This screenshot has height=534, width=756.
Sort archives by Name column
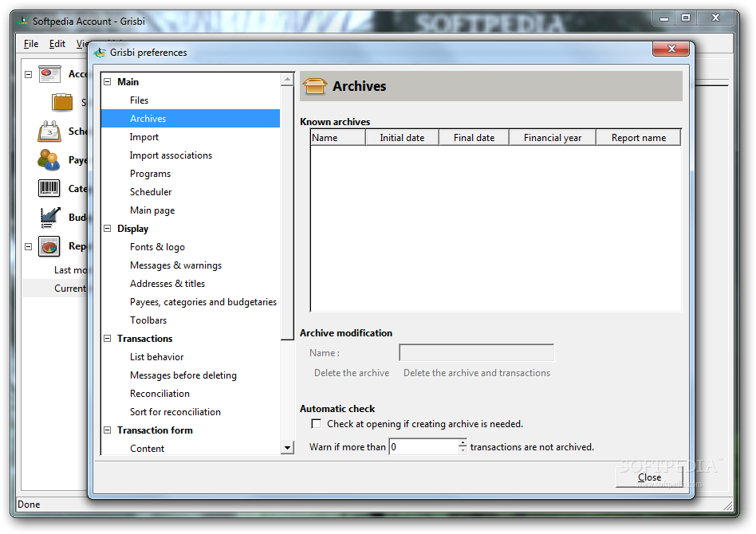[338, 137]
